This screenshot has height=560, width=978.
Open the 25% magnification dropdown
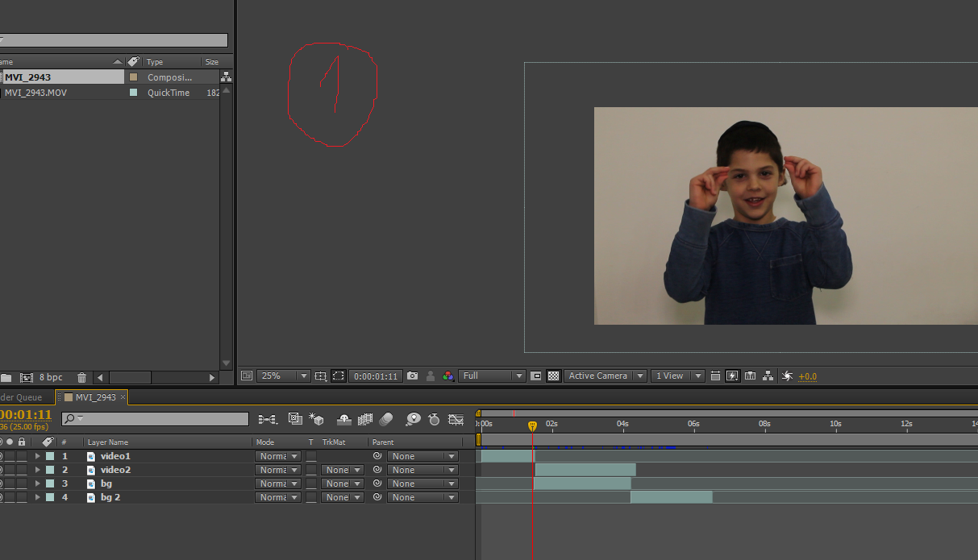tap(283, 376)
